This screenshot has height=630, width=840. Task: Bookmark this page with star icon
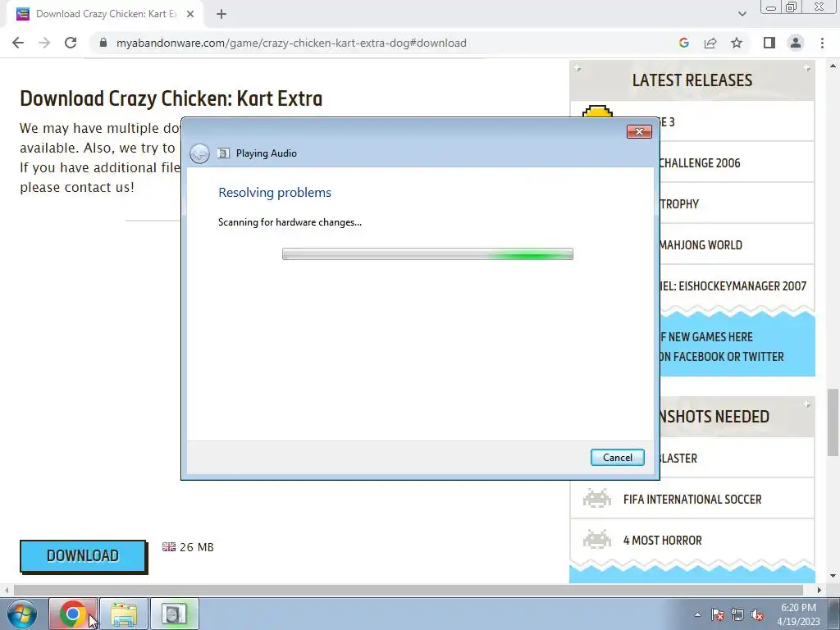(x=737, y=43)
